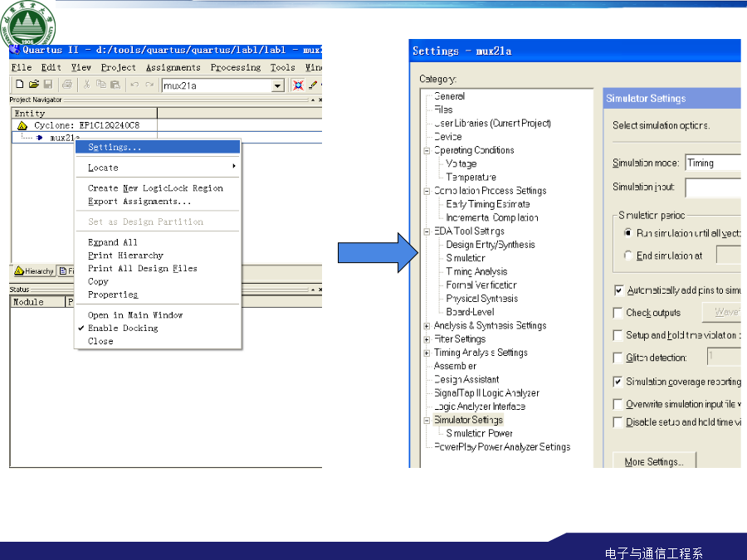747x560 pixels.
Task: Toggle Enable Docking menu item
Action: coord(158,328)
